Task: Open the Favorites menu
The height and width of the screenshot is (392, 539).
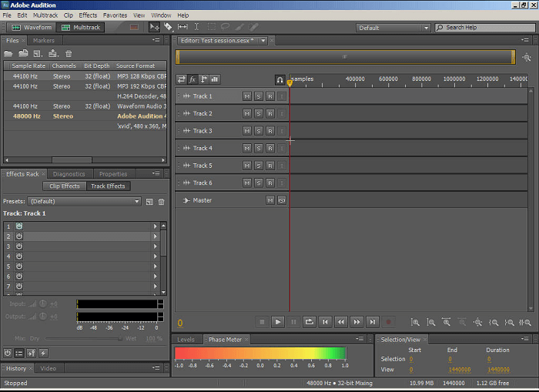Action: point(115,15)
